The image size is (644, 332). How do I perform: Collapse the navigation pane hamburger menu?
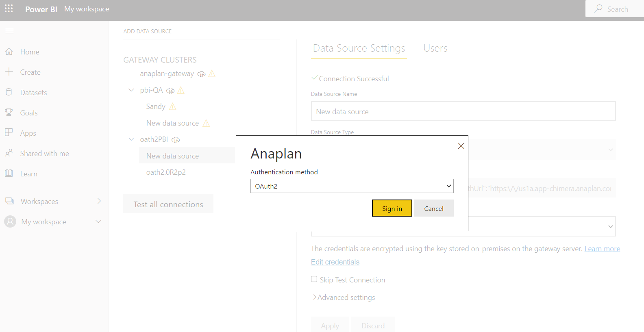[x=9, y=31]
